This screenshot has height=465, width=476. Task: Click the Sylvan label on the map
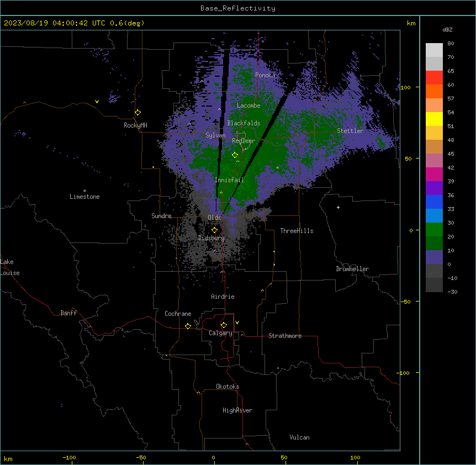(x=215, y=135)
